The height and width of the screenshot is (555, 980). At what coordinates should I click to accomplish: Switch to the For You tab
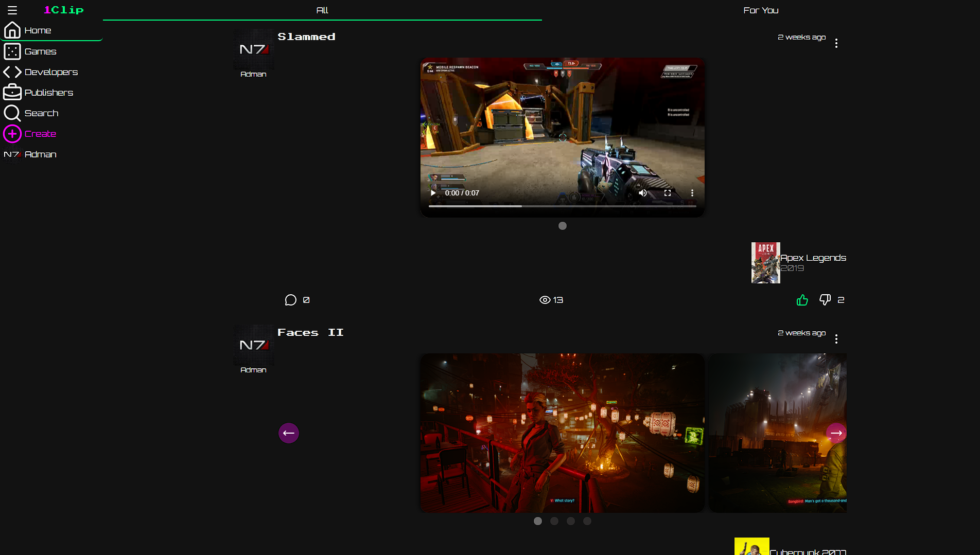[x=760, y=10]
